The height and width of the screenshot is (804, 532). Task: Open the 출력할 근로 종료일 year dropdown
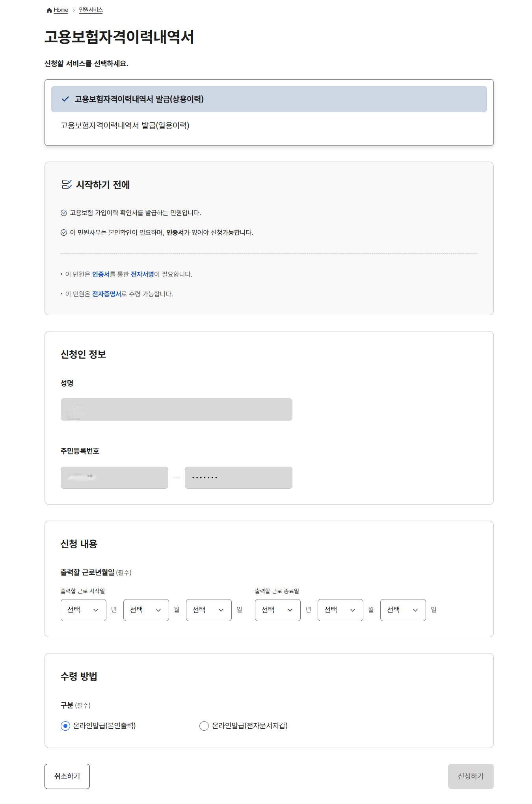point(277,610)
